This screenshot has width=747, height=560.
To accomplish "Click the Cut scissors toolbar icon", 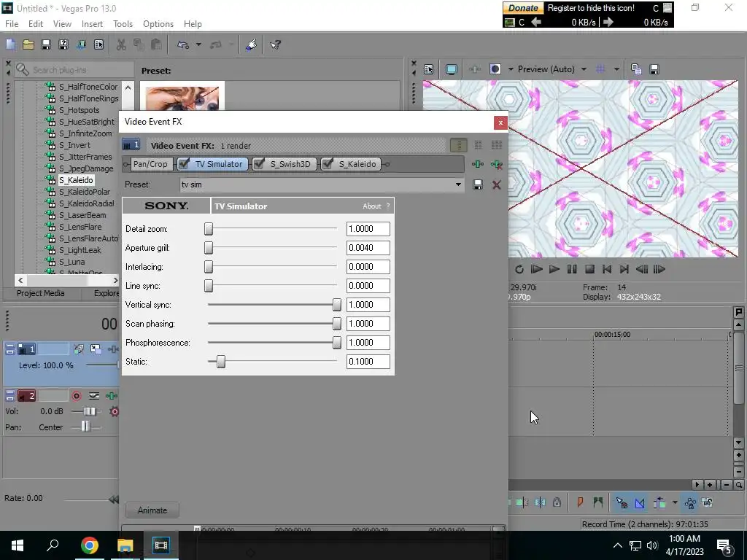I will pyautogui.click(x=121, y=44).
